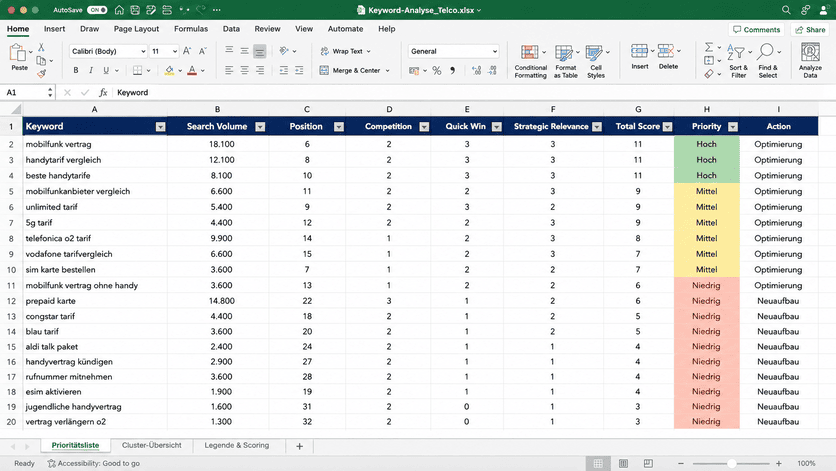836x471 pixels.
Task: Toggle left text alignment
Action: [x=229, y=70]
